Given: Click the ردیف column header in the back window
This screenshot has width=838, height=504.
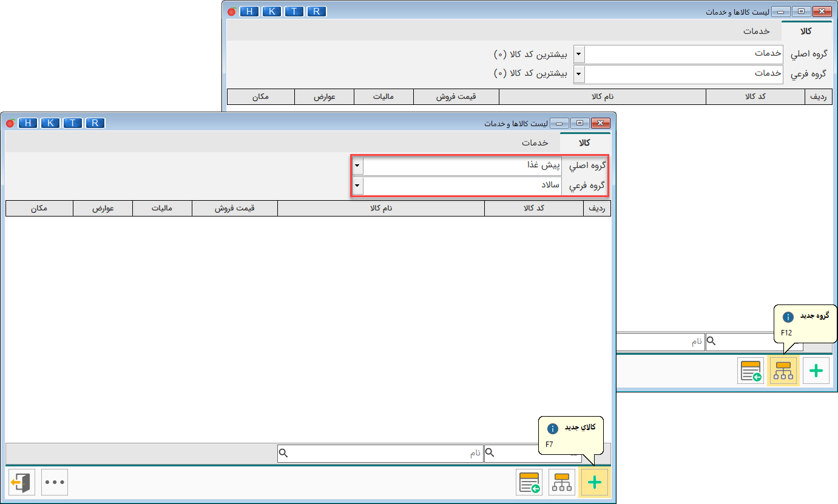Looking at the screenshot, I should coord(819,97).
